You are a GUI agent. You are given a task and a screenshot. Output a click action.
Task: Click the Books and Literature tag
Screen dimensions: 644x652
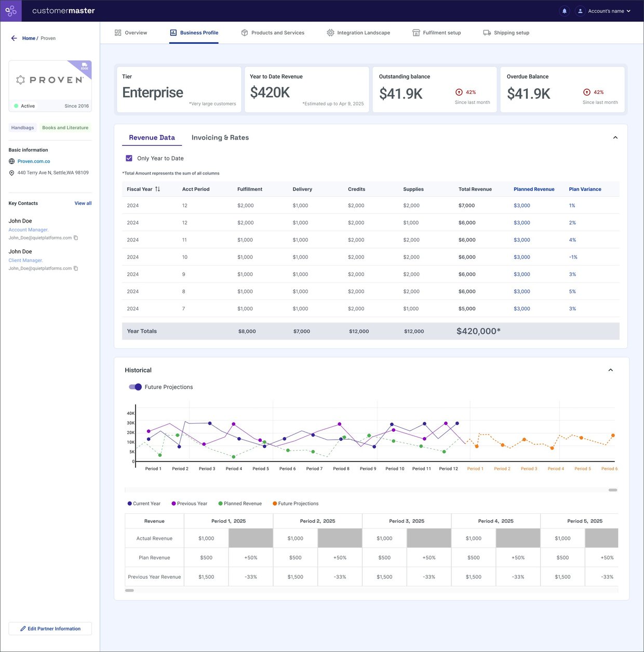pos(65,128)
